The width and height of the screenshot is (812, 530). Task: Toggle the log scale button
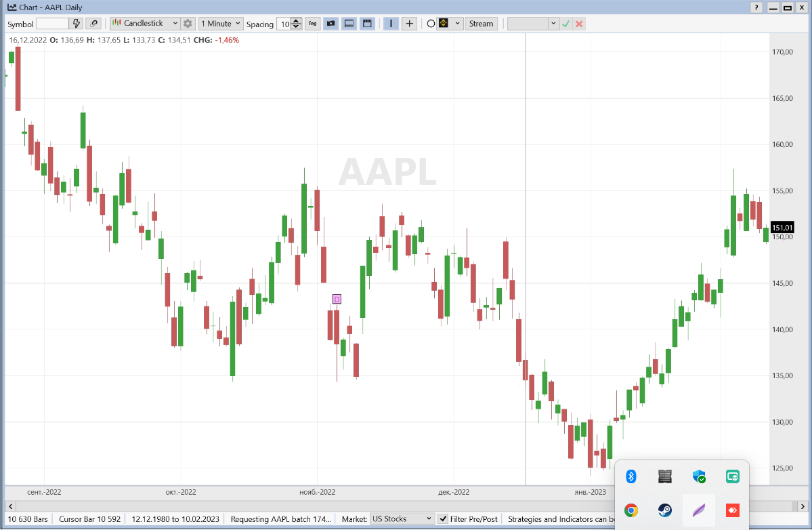click(x=313, y=23)
